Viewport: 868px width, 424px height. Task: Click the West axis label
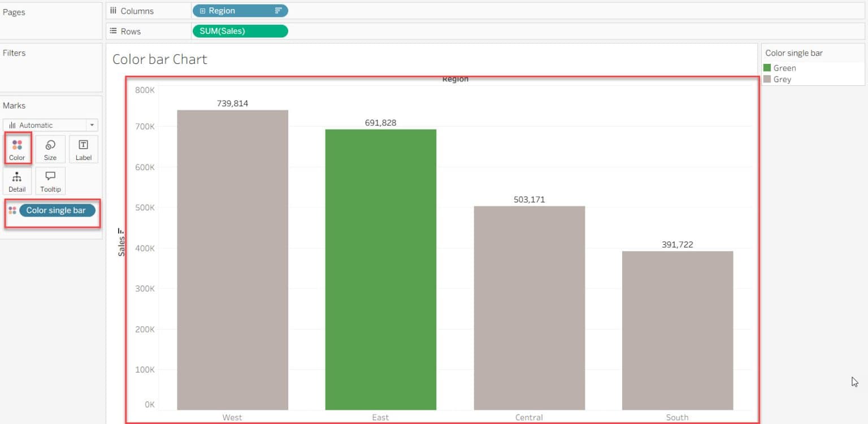[232, 417]
